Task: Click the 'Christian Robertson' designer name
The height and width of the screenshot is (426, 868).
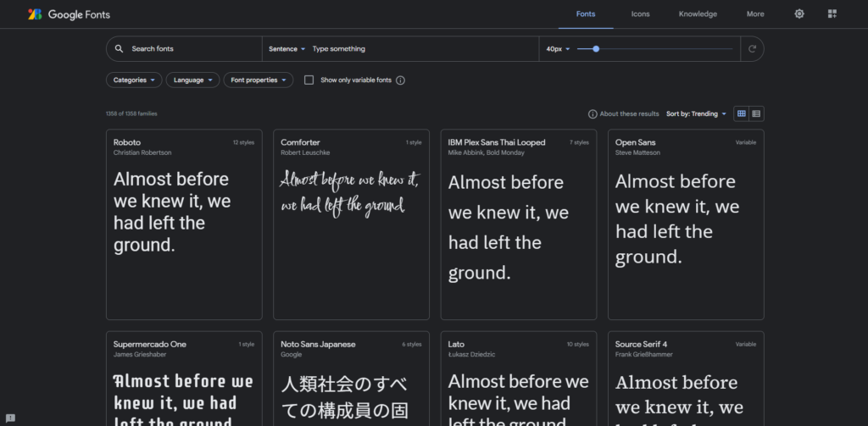Action: 142,152
